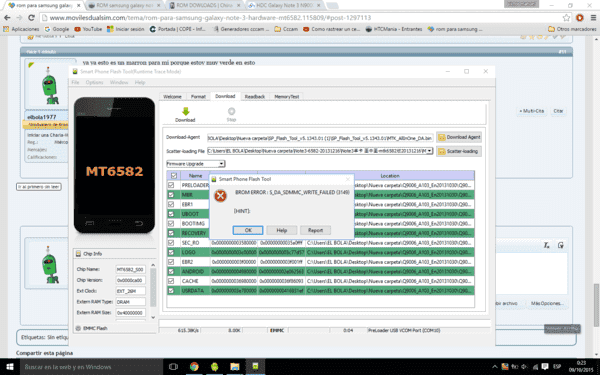Switch to the MemoryTest tab

point(287,96)
